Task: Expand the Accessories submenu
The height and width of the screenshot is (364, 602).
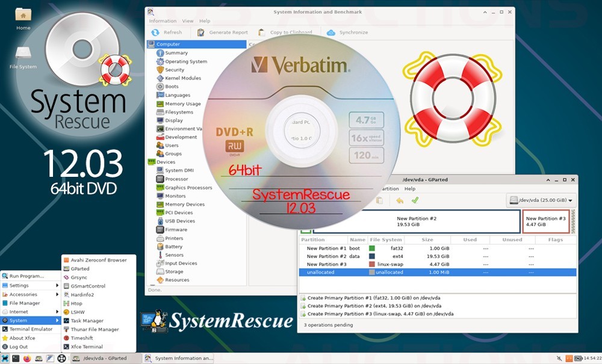Action: click(30, 294)
